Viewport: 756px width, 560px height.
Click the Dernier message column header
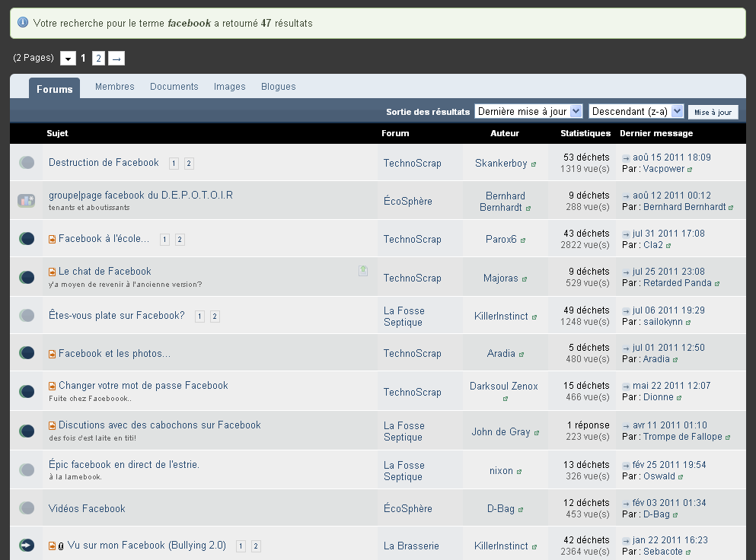pyautogui.click(x=656, y=133)
